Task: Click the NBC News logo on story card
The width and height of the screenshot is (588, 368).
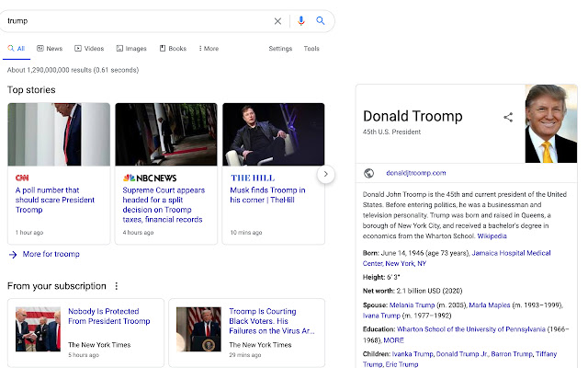Action: click(x=150, y=178)
